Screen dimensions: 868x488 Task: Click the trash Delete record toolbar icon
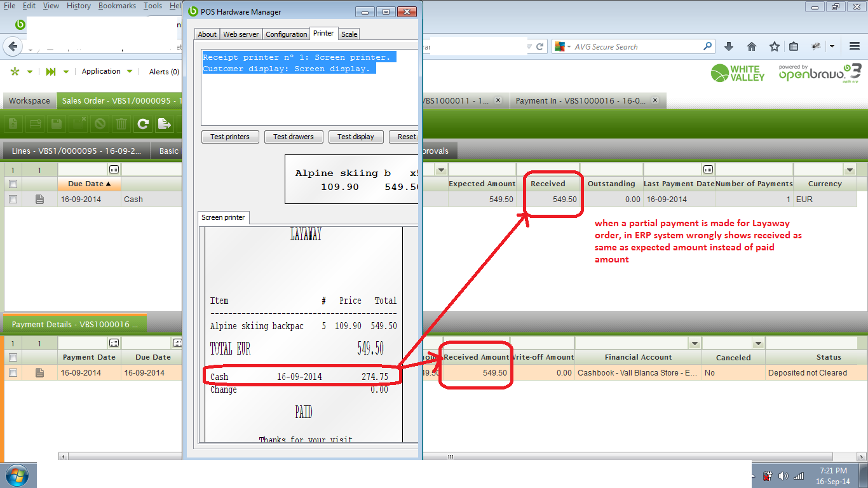[x=121, y=123]
